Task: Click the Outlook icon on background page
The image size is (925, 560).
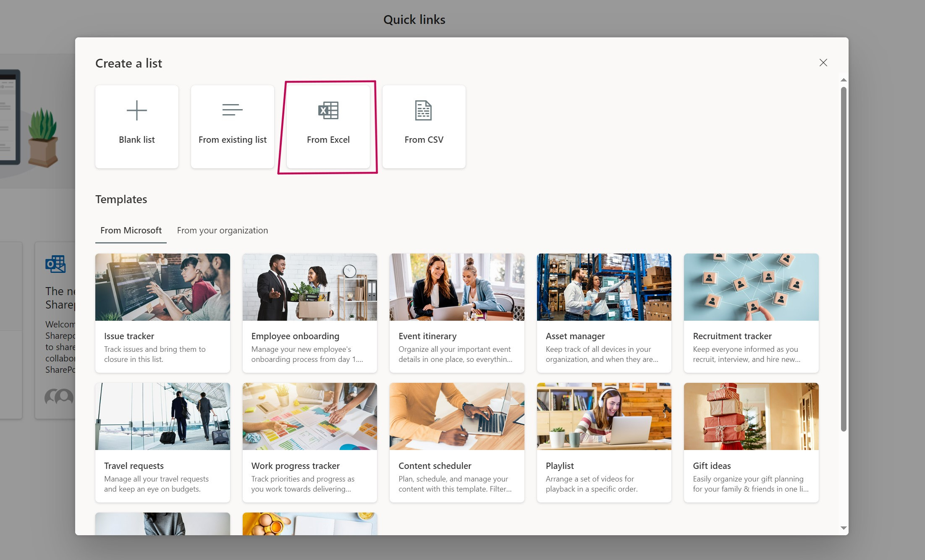Action: coord(55,264)
